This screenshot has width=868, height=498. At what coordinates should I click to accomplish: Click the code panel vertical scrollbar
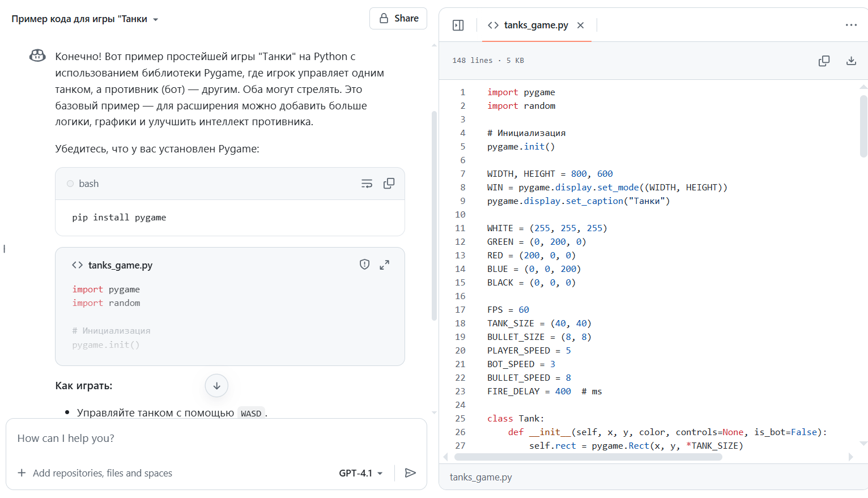click(x=863, y=126)
